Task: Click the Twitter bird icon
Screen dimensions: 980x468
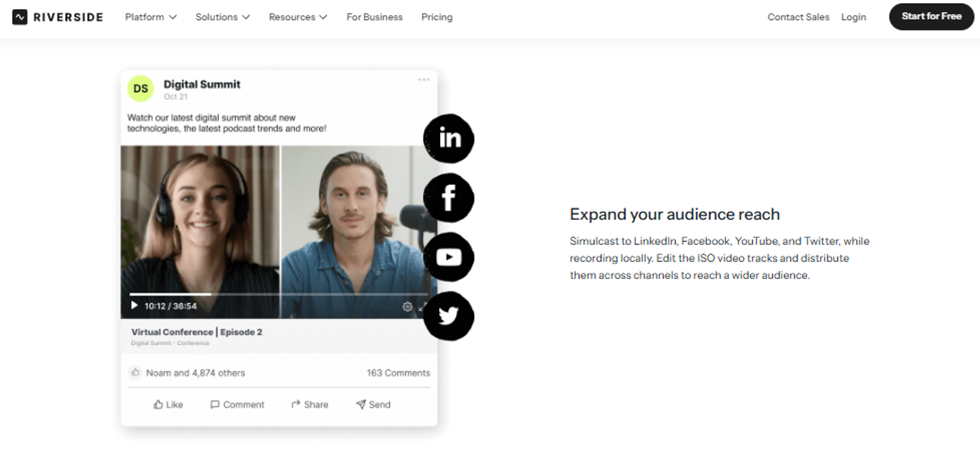Action: (x=449, y=316)
